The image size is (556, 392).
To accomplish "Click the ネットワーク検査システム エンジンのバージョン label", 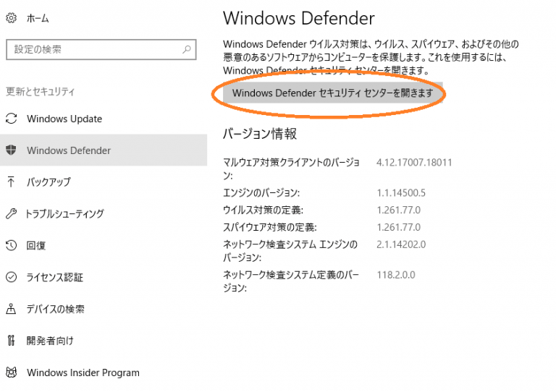I will click(x=290, y=251).
